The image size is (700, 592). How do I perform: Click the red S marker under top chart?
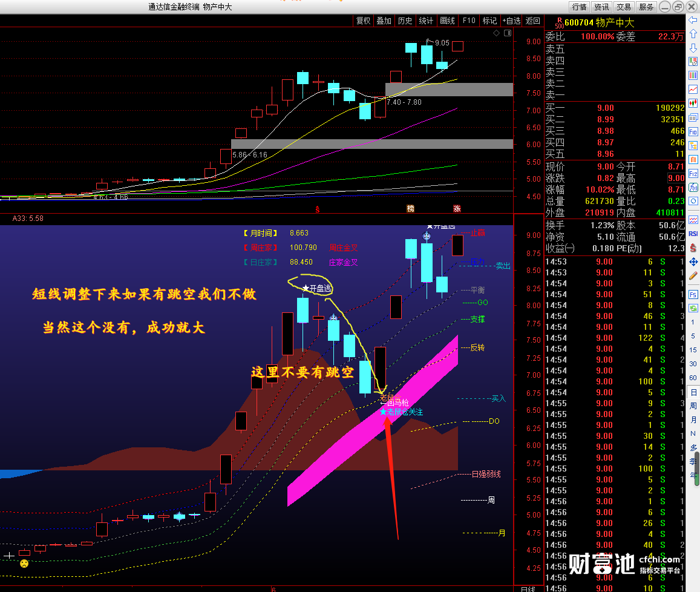[318, 209]
